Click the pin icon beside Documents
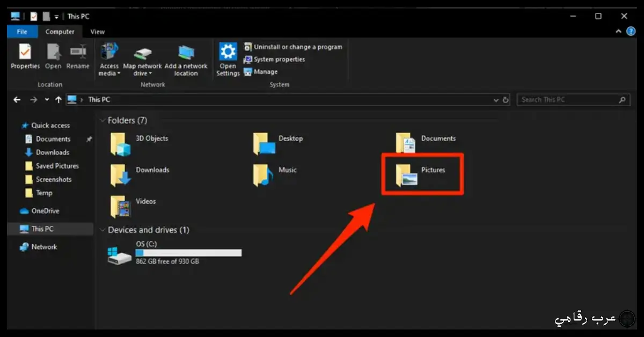 pos(89,139)
